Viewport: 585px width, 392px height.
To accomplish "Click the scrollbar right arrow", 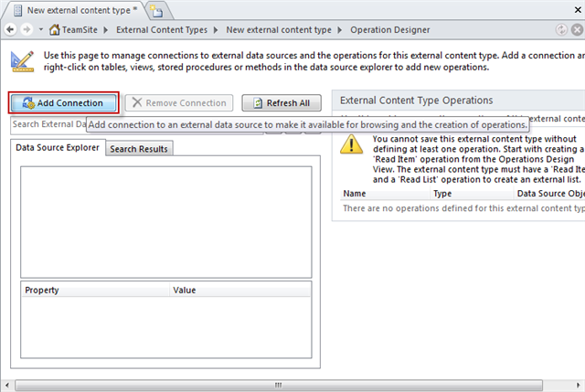I will tap(578, 385).
